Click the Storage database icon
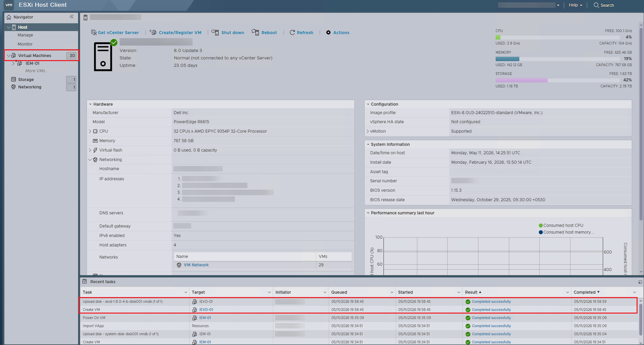Viewport: 644px width, 345px height. click(x=14, y=79)
